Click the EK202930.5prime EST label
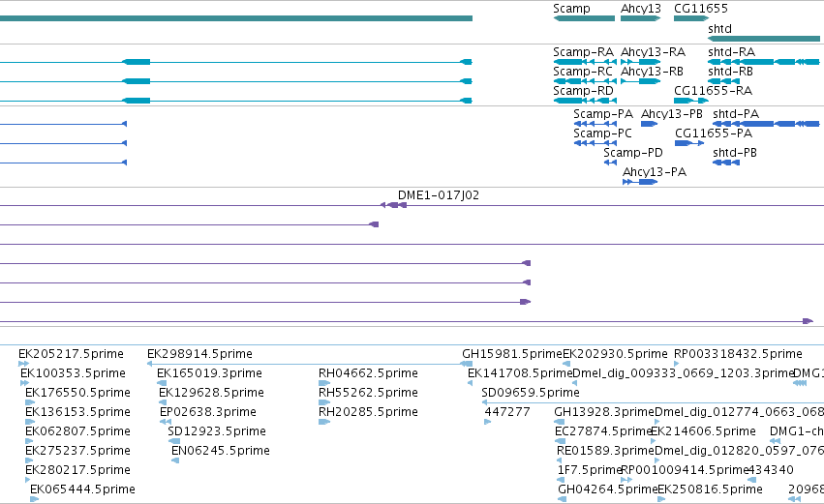 pyautogui.click(x=616, y=354)
